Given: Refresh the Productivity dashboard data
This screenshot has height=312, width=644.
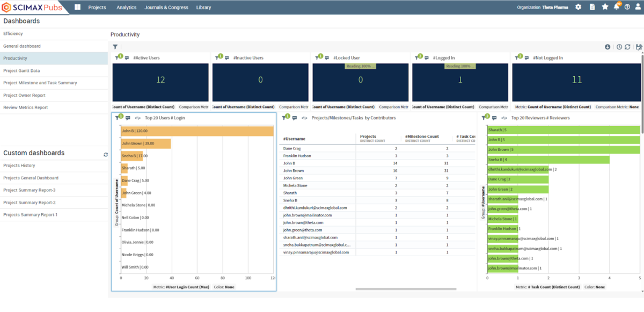Looking at the screenshot, I should click(627, 47).
